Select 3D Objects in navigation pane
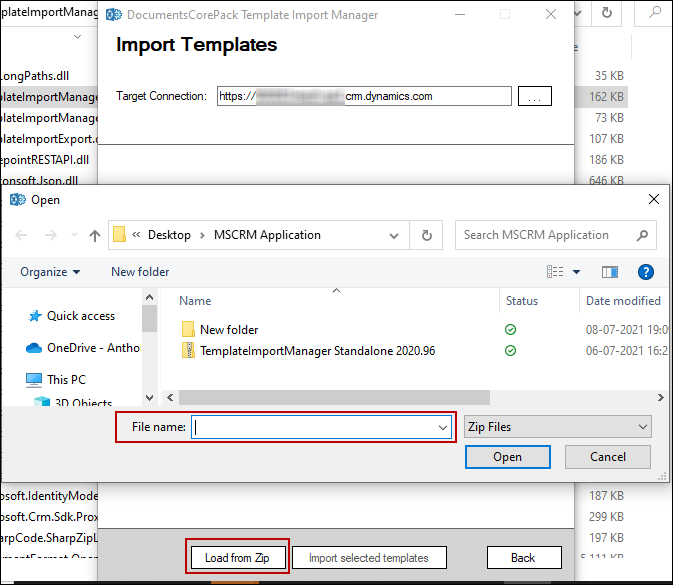This screenshot has width=673, height=585. pos(83,402)
